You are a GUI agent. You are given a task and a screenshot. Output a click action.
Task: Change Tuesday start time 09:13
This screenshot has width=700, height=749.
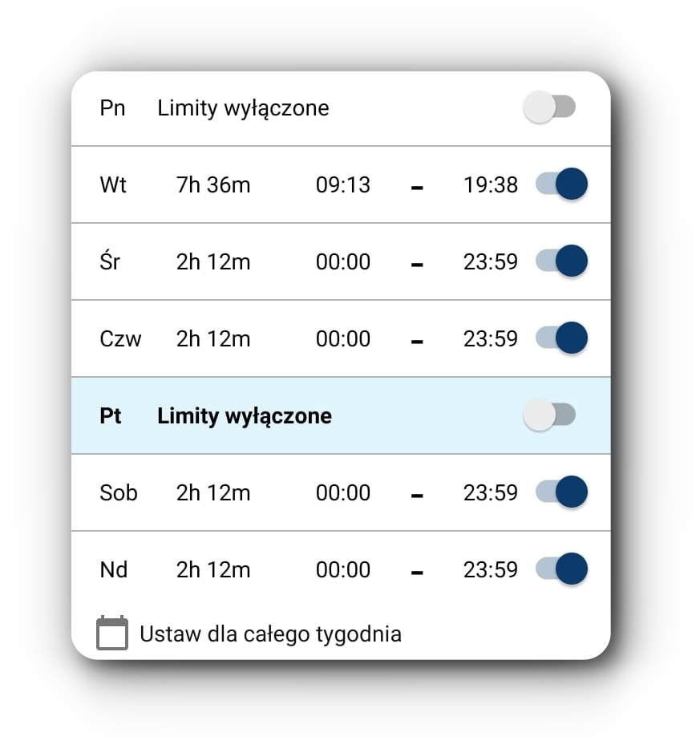click(343, 185)
